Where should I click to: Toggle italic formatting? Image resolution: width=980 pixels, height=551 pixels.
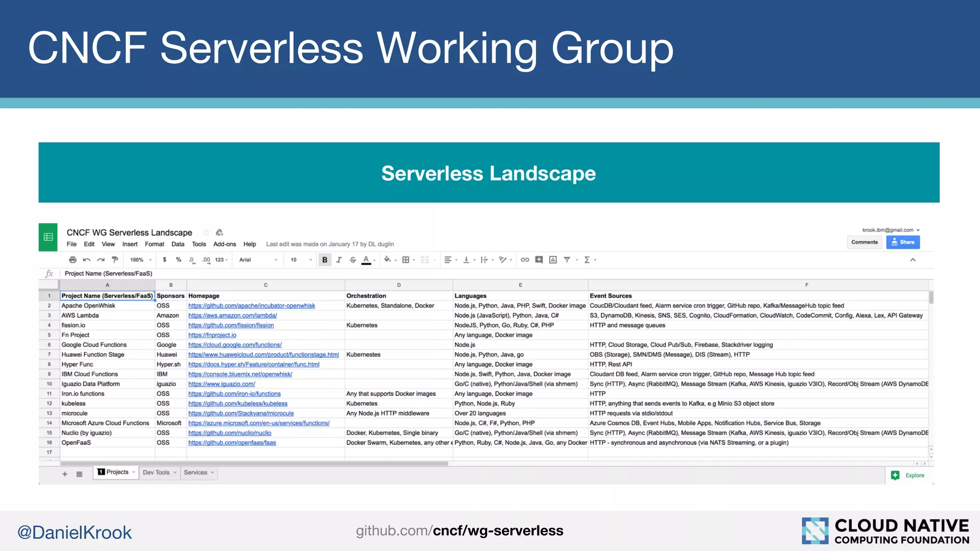click(x=339, y=260)
